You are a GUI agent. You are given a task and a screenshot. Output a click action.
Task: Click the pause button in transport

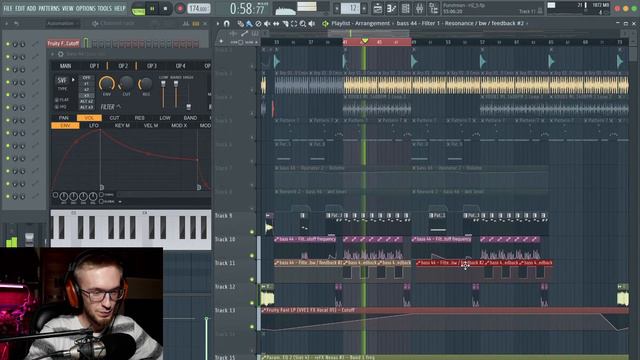[152, 8]
